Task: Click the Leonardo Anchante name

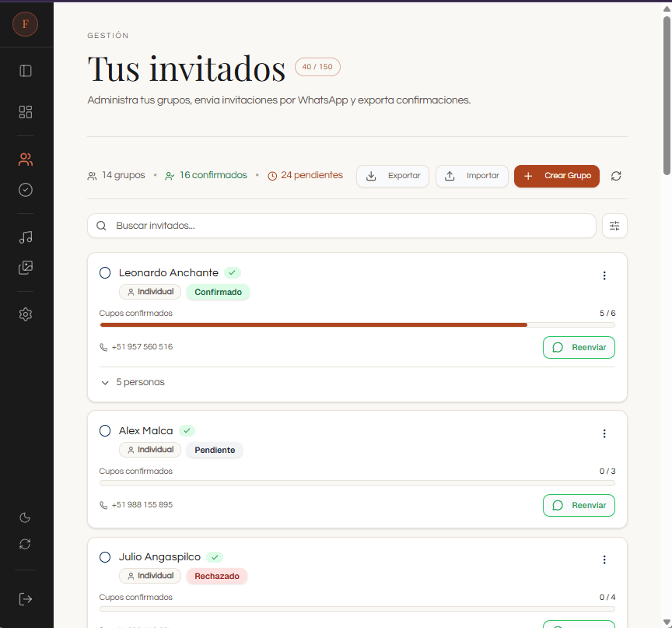Action: 169,272
